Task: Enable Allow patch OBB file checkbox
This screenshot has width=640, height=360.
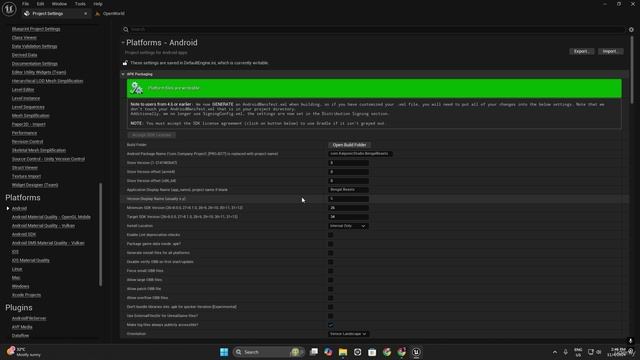Action: [331, 289]
